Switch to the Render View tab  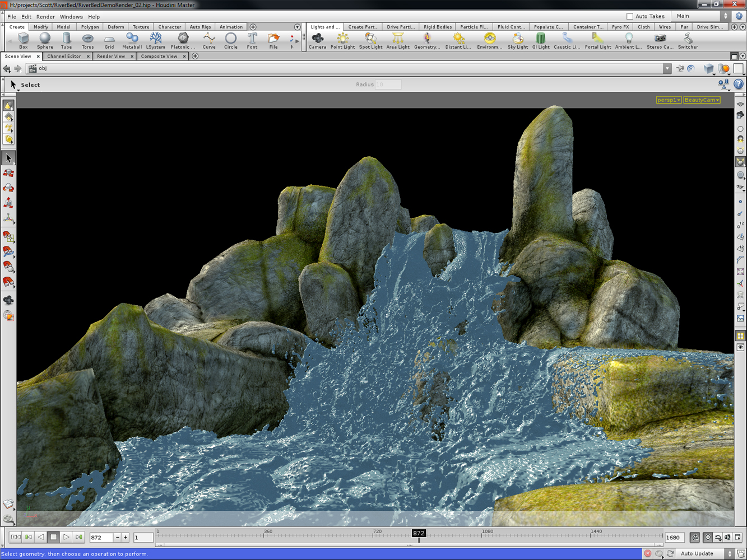click(111, 56)
